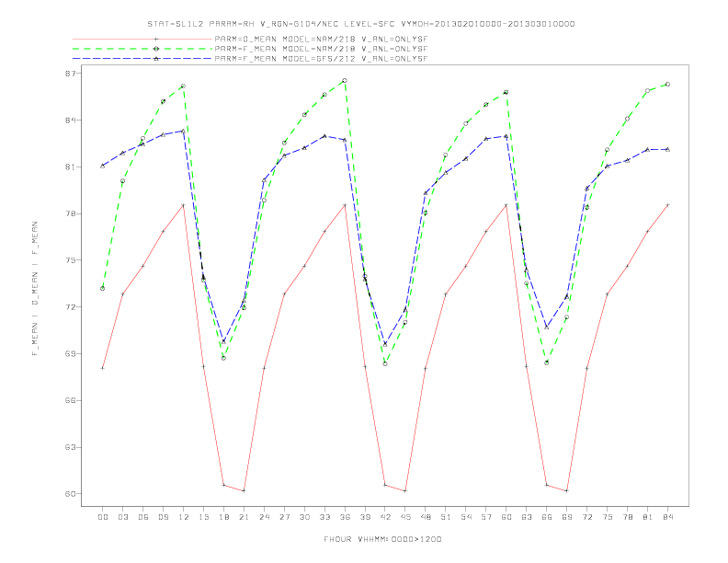Screen dimensions: 728x563
Task: Click the x-axis tick label 18
Action: coord(223,517)
